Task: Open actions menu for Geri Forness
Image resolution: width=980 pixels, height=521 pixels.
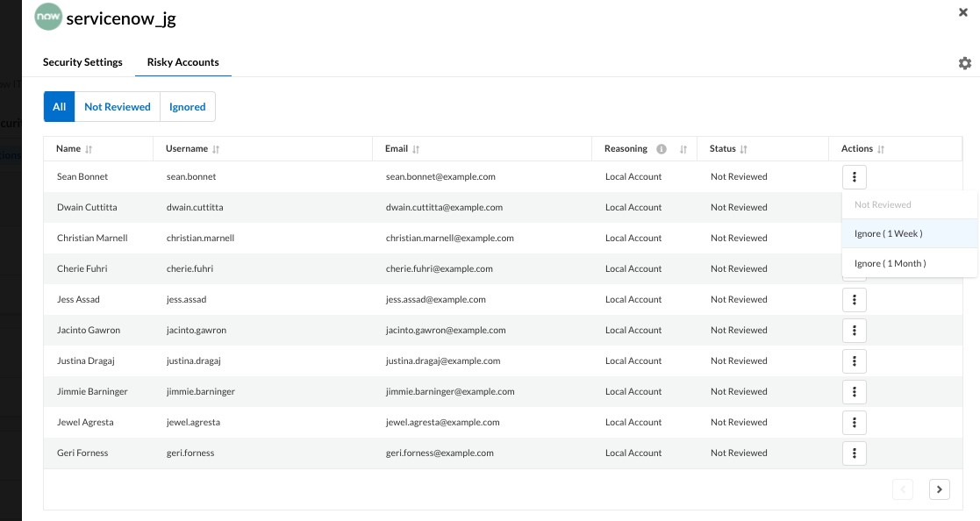Action: point(854,453)
